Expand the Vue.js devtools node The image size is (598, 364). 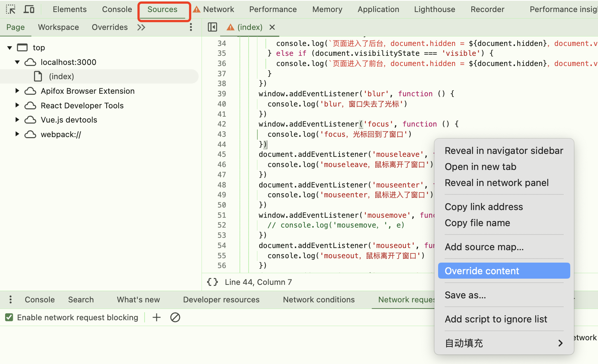pos(17,119)
